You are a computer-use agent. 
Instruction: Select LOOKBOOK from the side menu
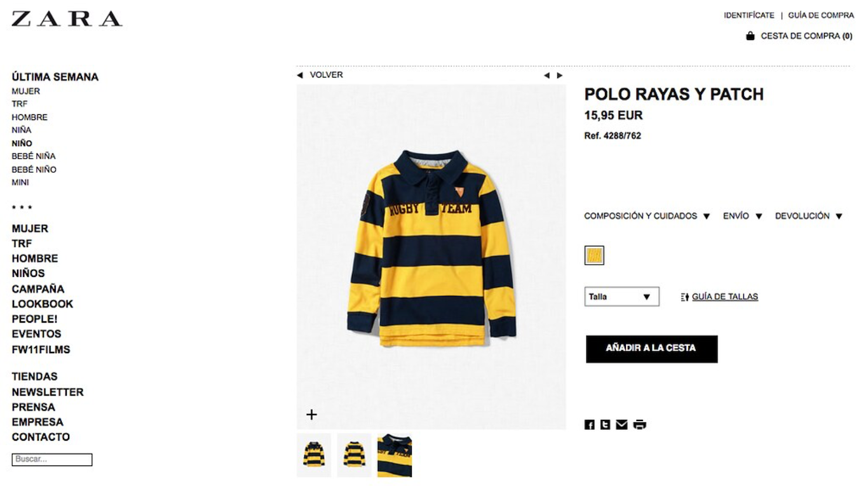pyautogui.click(x=43, y=304)
